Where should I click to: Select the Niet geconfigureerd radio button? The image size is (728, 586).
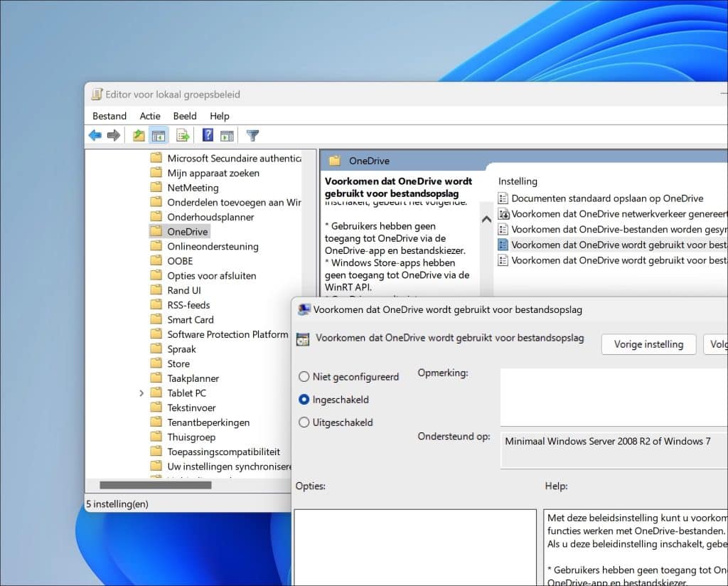point(304,377)
